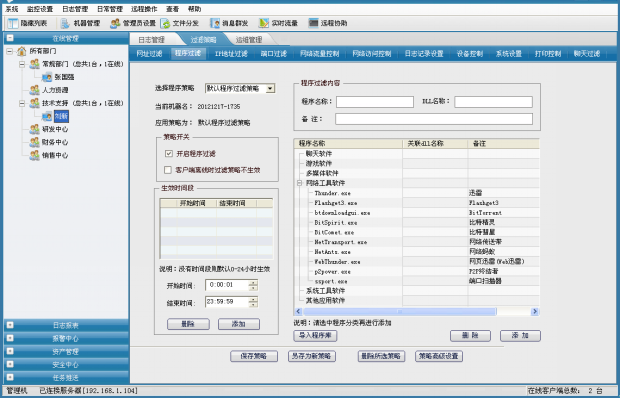Click the 保存策略 button
The image size is (620, 398).
[x=254, y=356]
